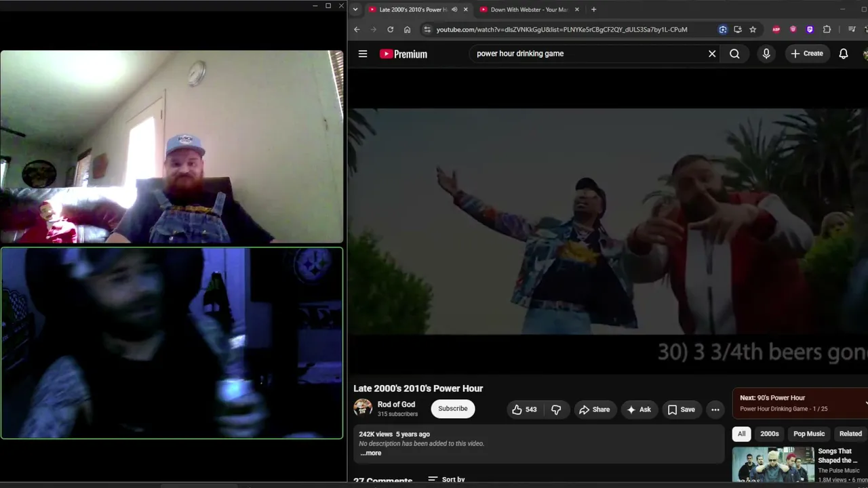Start voice search with the microphone
The height and width of the screenshot is (488, 868).
point(766,54)
